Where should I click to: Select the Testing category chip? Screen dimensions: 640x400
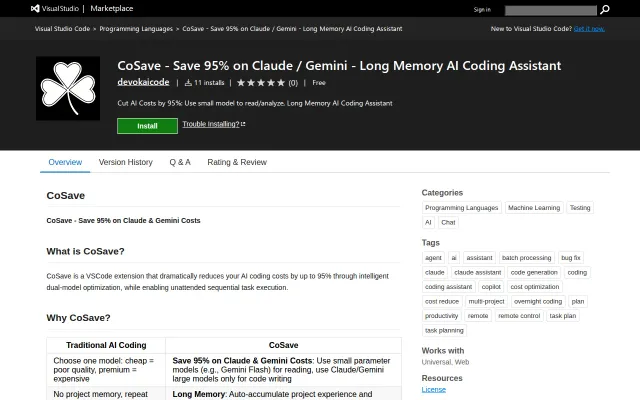tap(580, 208)
